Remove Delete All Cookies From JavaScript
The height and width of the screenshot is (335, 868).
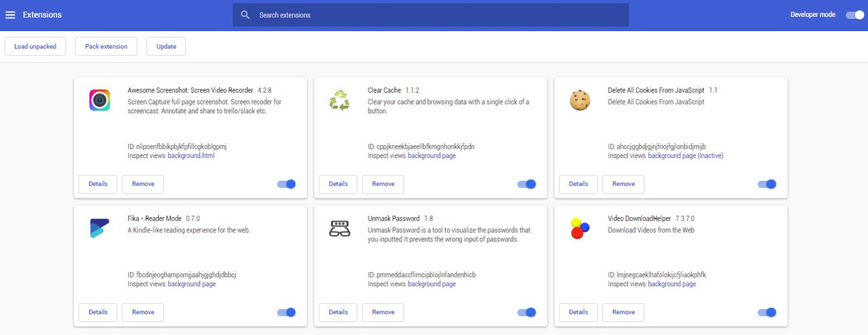coord(623,184)
